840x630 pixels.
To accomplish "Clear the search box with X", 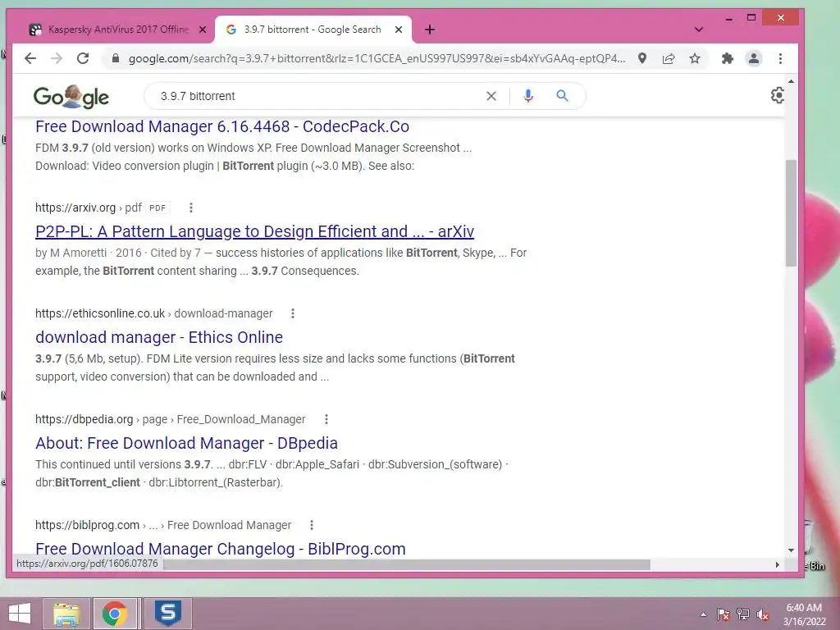I will coord(491,96).
